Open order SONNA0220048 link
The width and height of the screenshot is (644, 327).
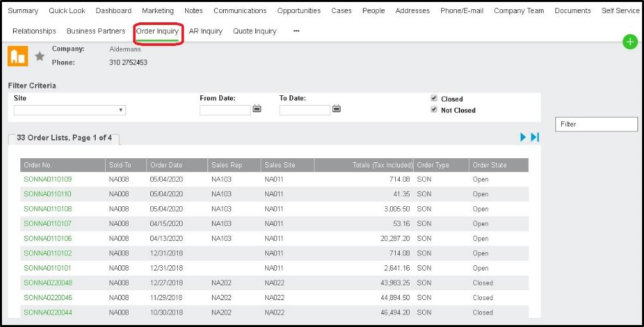click(48, 283)
